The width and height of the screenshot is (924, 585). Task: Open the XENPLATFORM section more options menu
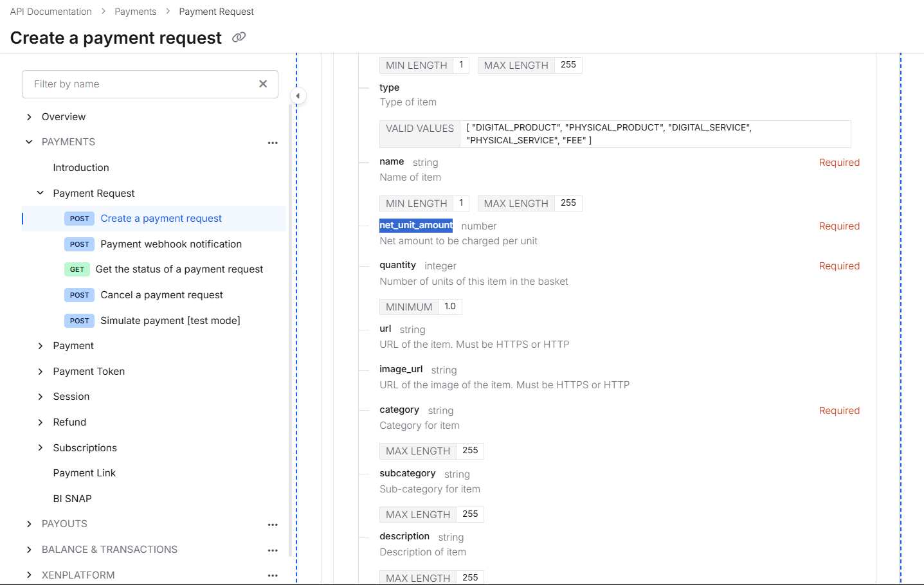click(x=273, y=575)
